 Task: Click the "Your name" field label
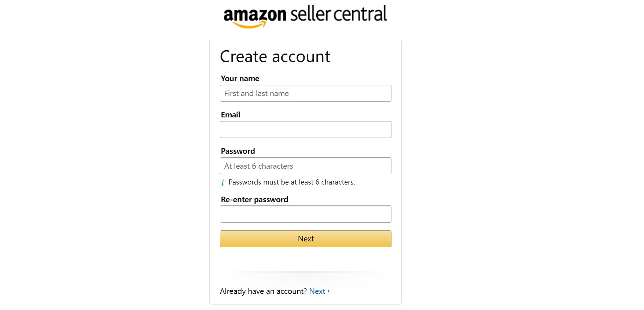pyautogui.click(x=240, y=79)
